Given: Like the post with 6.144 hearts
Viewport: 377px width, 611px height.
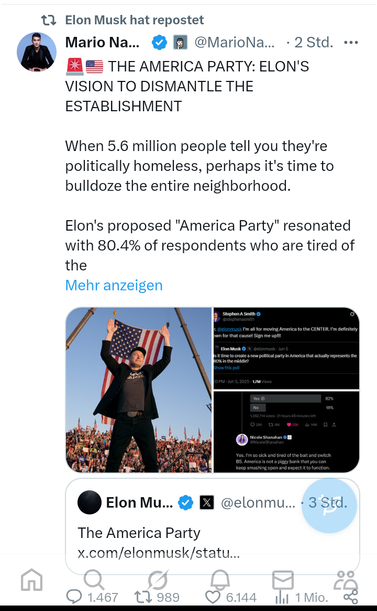Looking at the screenshot, I should pos(231,597).
